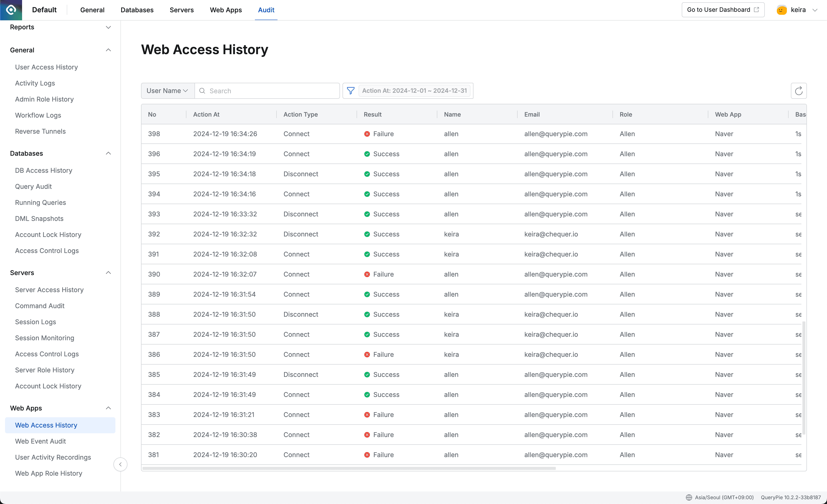
Task: Collapse the sidebar with the chevron button
Action: (120, 464)
